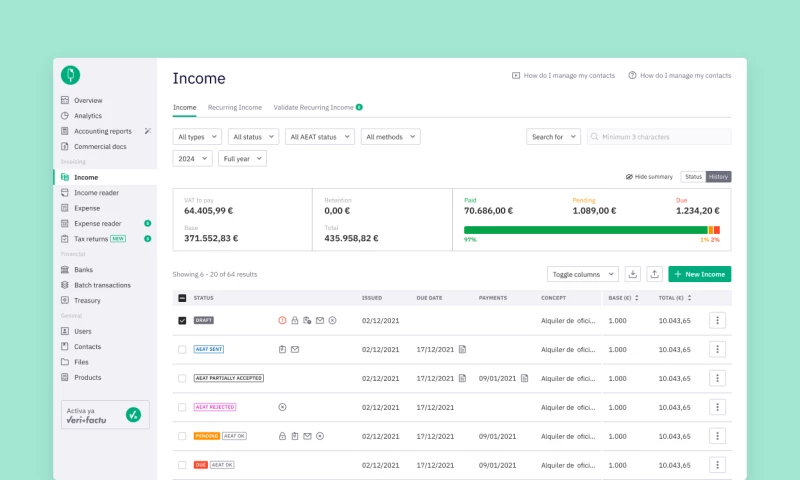Click the circled X icon in PENDING row
The image size is (800, 480).
(x=320, y=436)
